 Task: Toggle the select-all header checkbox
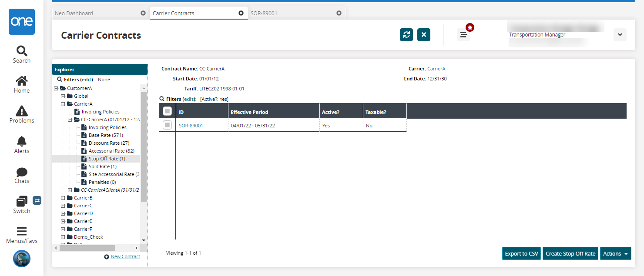pos(167,111)
